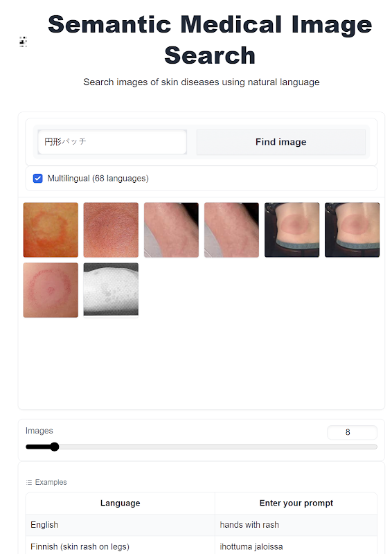Open the black-and-white skin image thumbnail
The image size is (392, 554).
point(111,289)
